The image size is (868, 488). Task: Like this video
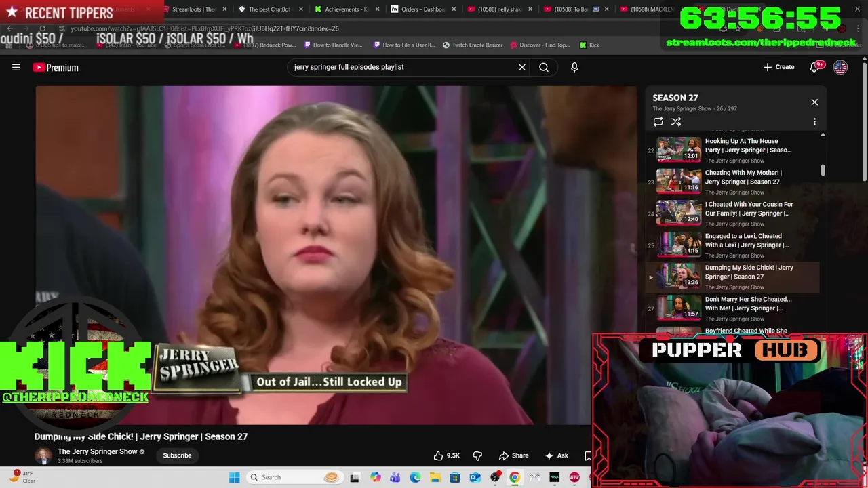click(x=447, y=455)
